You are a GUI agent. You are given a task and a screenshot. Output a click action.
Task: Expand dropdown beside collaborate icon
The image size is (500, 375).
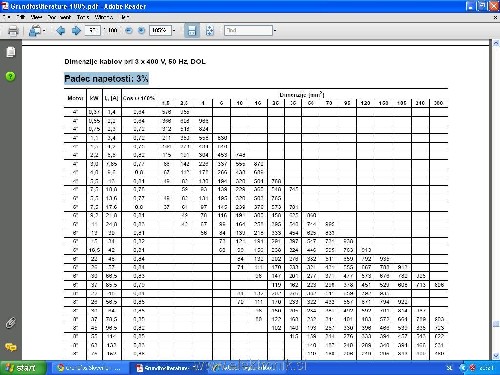(x=44, y=31)
